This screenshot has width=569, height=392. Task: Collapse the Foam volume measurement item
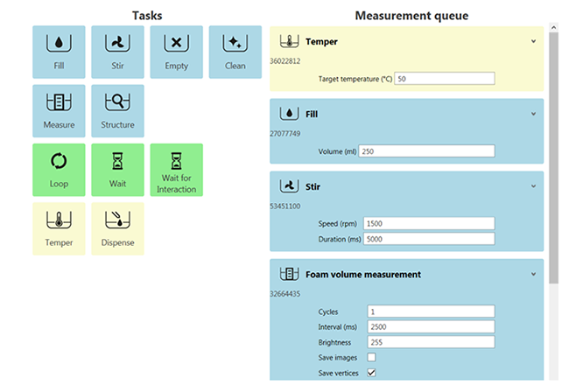tap(532, 274)
